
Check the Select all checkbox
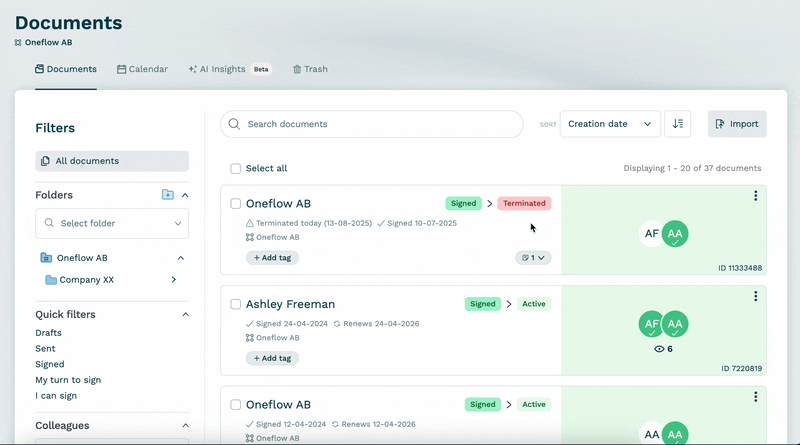235,168
